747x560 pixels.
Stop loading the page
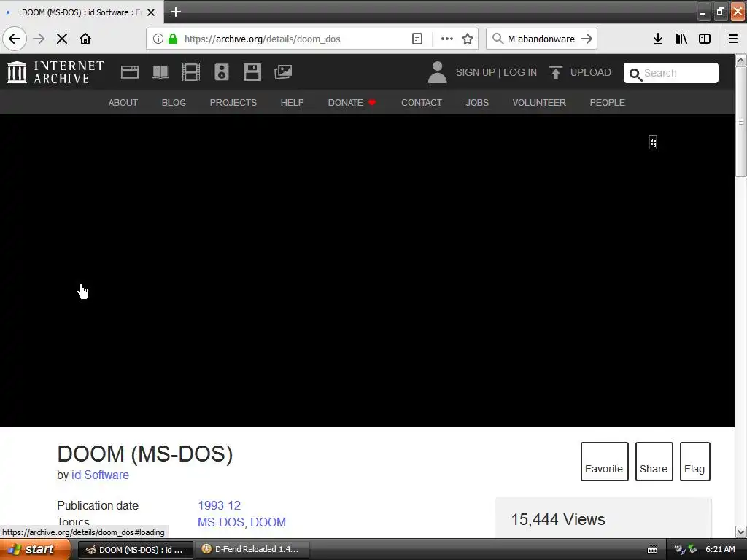point(62,39)
